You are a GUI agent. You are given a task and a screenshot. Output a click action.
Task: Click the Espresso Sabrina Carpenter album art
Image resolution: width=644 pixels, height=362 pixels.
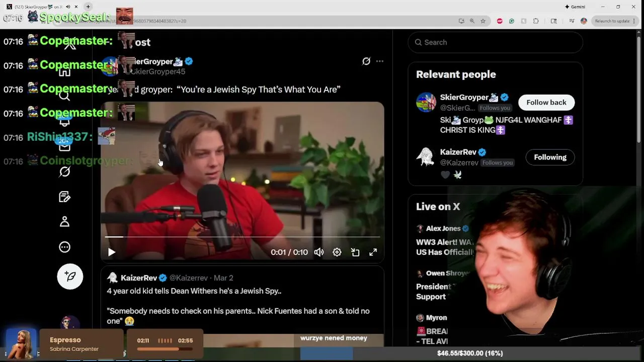click(x=21, y=344)
